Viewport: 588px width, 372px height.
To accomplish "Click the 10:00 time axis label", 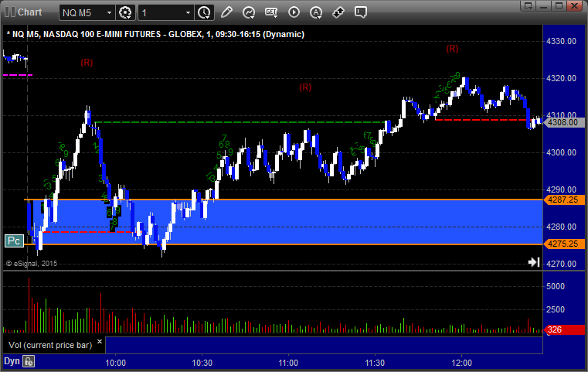I will 115,363.
